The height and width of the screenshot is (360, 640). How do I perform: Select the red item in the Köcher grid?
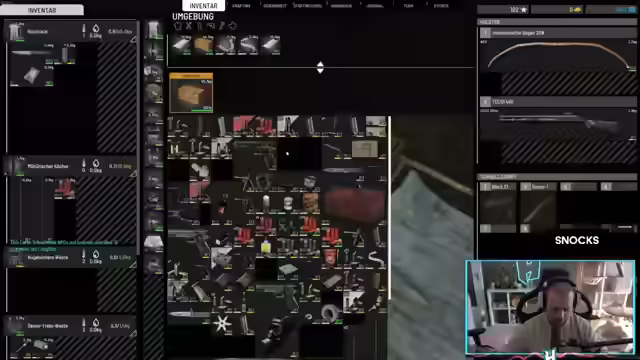65,188
